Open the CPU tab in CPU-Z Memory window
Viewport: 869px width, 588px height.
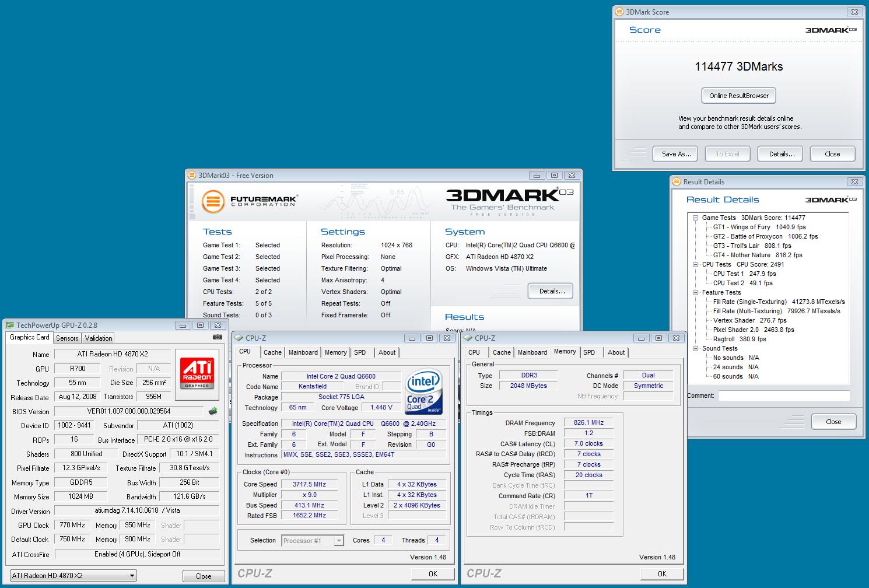point(474,352)
